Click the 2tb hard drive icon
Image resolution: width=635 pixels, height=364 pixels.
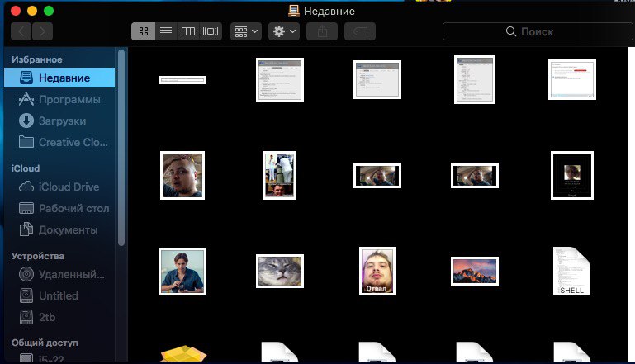click(26, 317)
